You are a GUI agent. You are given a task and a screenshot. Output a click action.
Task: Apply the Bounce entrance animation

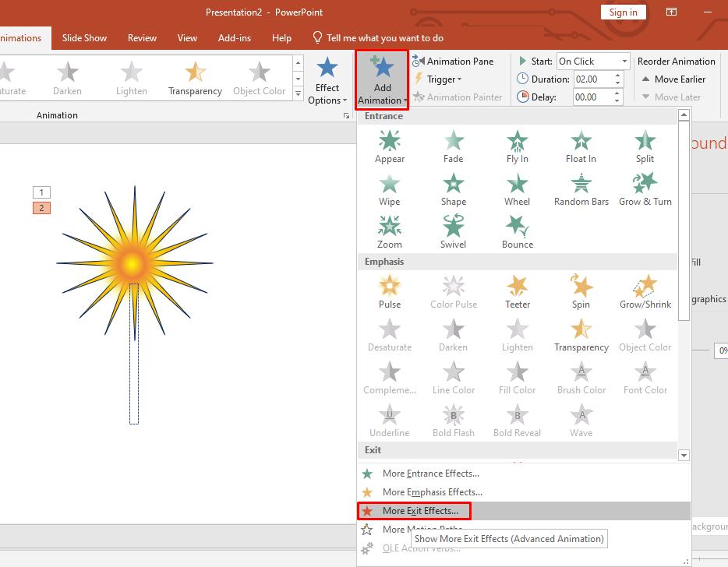coord(517,229)
